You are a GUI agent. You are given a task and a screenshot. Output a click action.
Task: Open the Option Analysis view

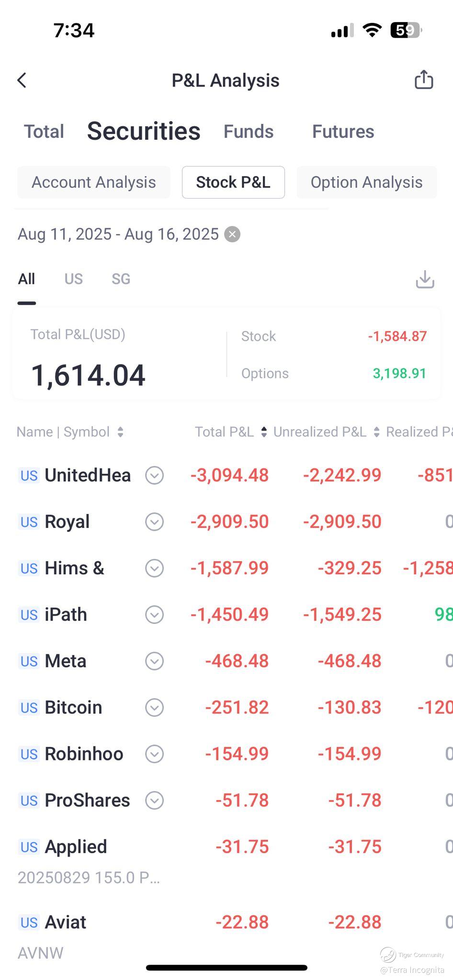366,182
